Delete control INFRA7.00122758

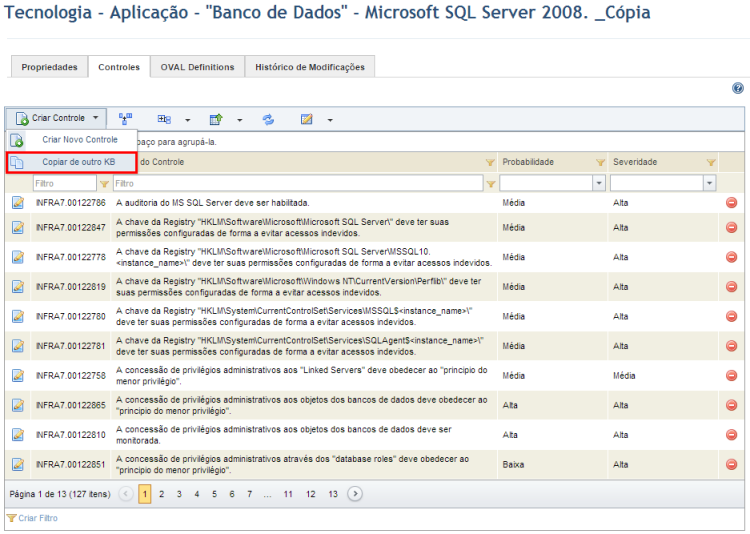pyautogui.click(x=731, y=376)
